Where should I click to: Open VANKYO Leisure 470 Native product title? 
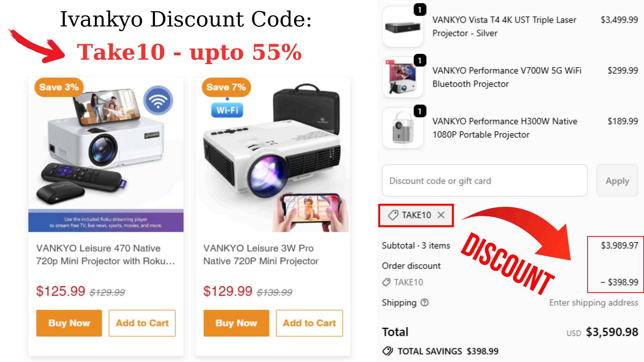click(x=106, y=255)
